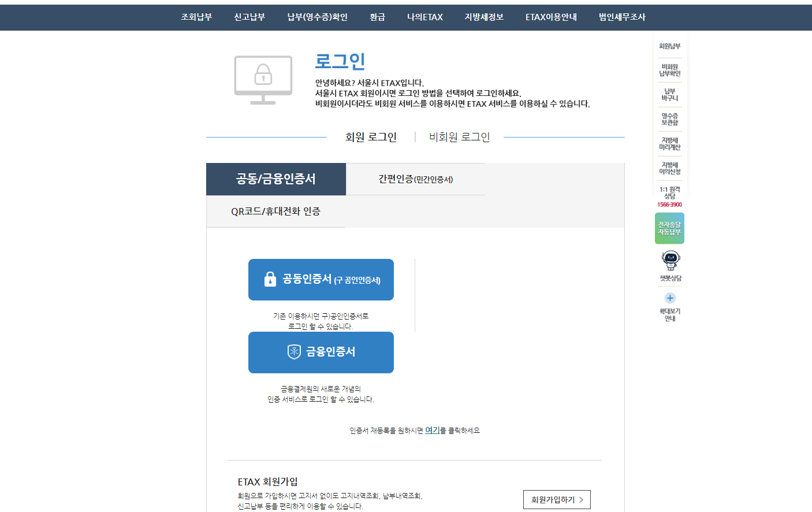
Task: Open the 법인세무조사 menu
Action: point(622,17)
